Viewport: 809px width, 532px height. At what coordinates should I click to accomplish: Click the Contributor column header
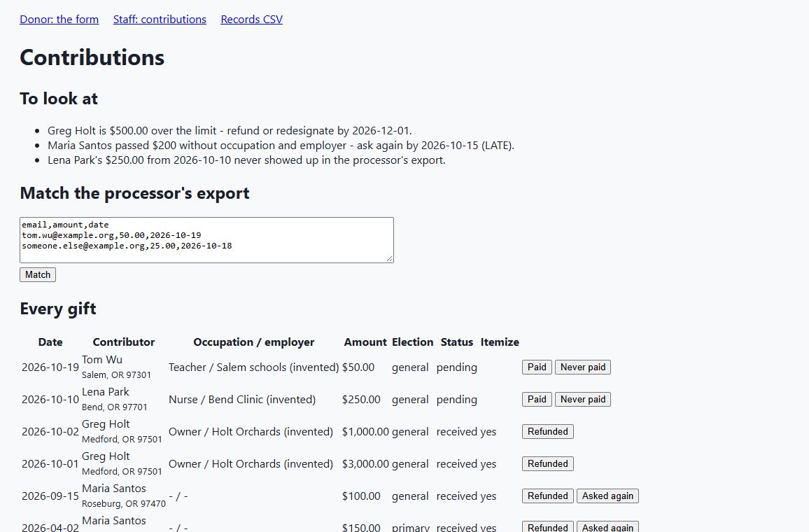(124, 342)
